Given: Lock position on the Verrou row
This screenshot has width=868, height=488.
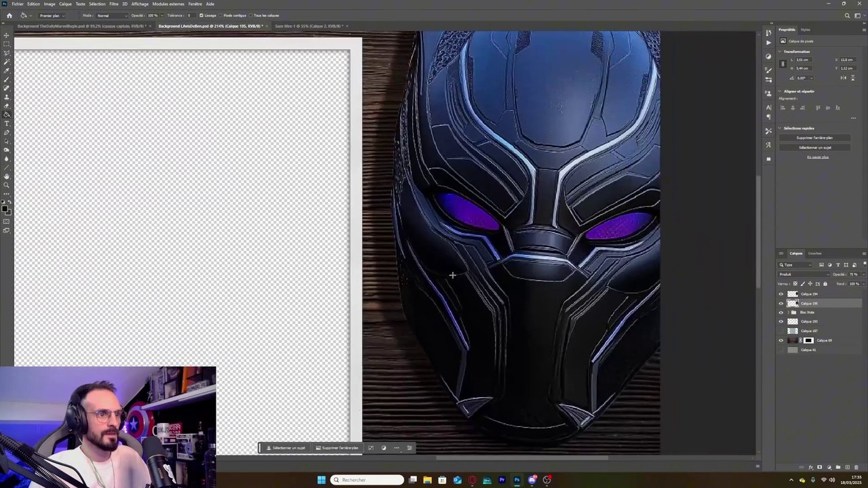Looking at the screenshot, I should pyautogui.click(x=810, y=283).
